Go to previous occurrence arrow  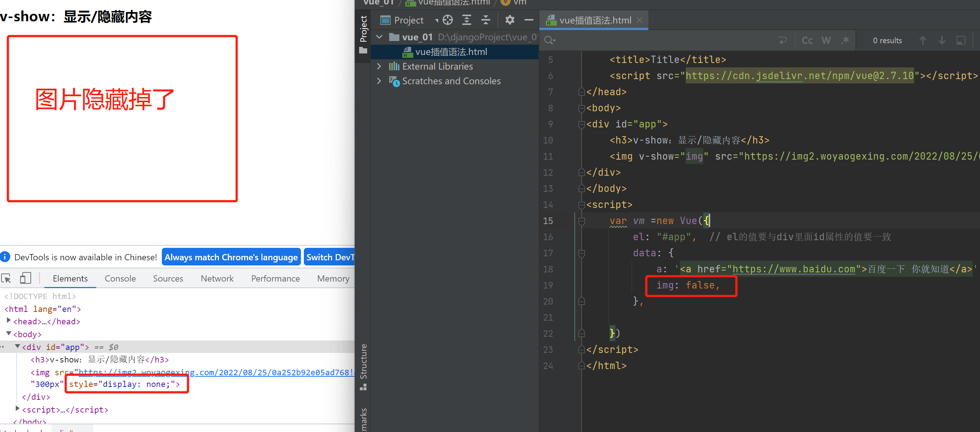click(923, 40)
